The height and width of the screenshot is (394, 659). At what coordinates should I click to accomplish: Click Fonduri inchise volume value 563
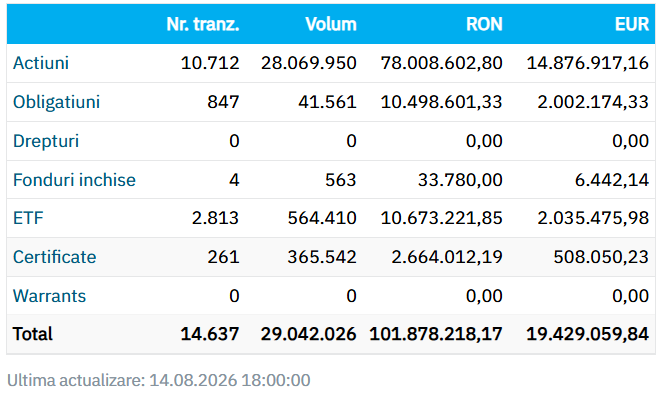(x=340, y=180)
